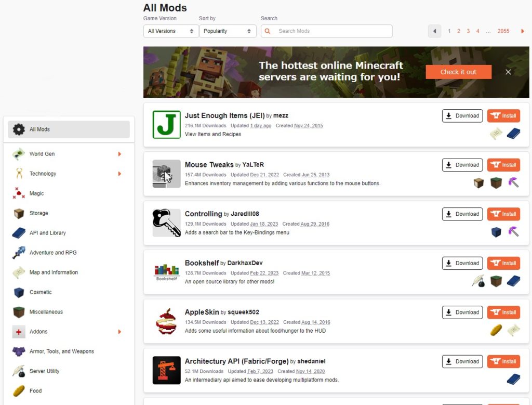Click the map icon on AppleSkin card
Screen dimensions: 532x405
(x=513, y=330)
